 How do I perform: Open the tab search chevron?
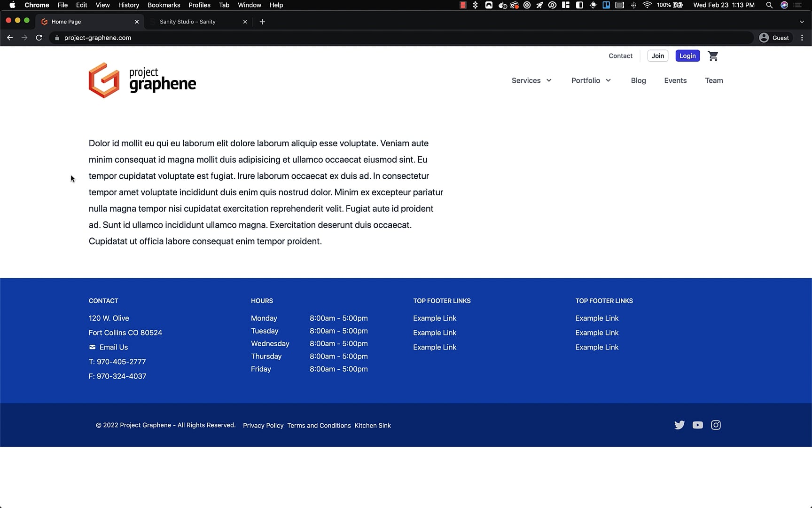tap(802, 22)
